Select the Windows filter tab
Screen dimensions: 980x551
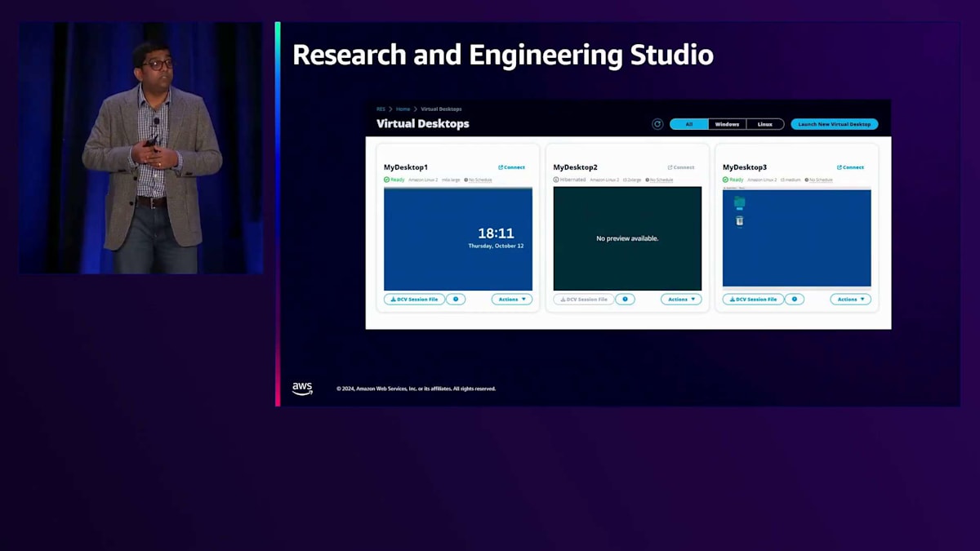click(727, 124)
